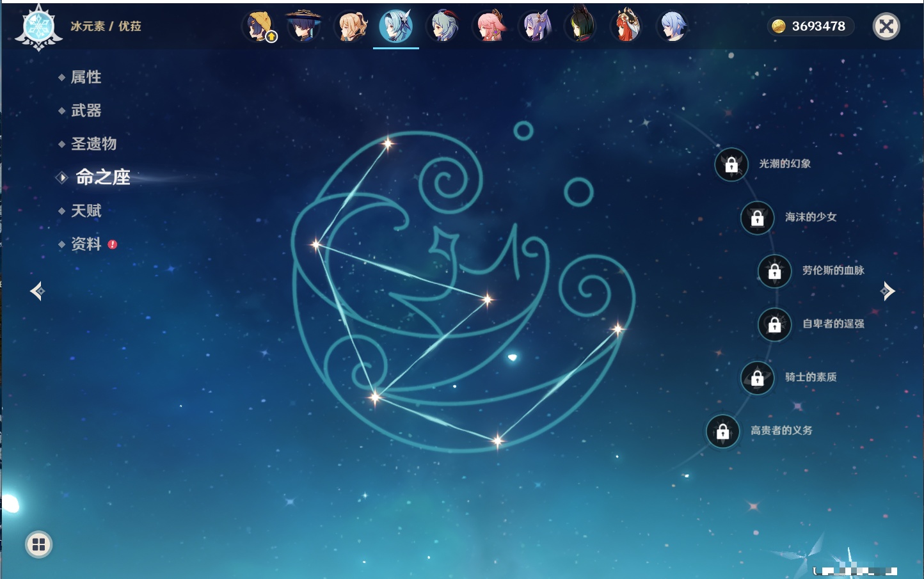
Task: Select the 命之座 constellation tab
Action: 103,177
